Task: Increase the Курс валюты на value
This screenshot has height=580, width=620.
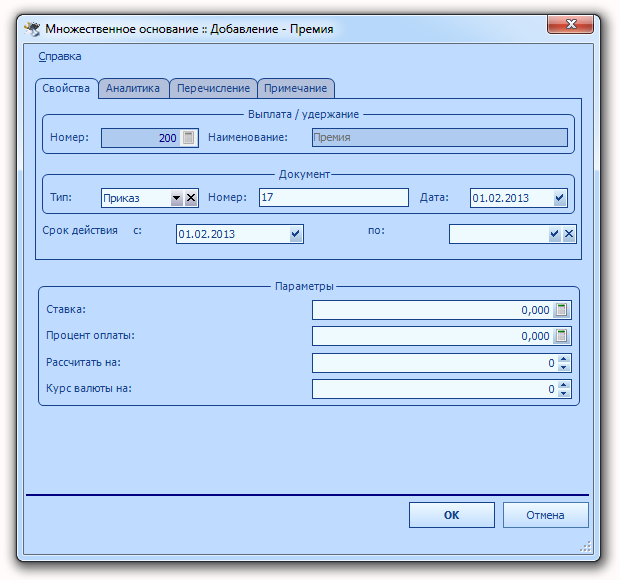Action: click(x=564, y=385)
